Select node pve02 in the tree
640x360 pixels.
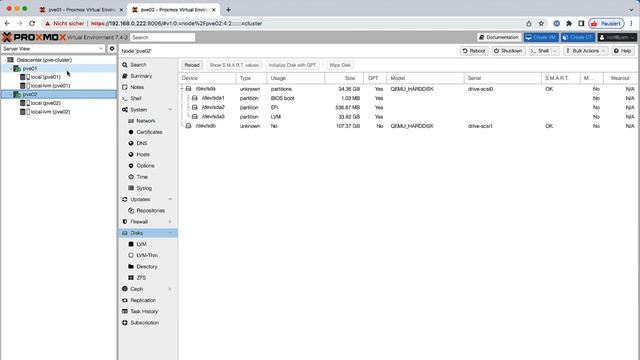[x=30, y=94]
